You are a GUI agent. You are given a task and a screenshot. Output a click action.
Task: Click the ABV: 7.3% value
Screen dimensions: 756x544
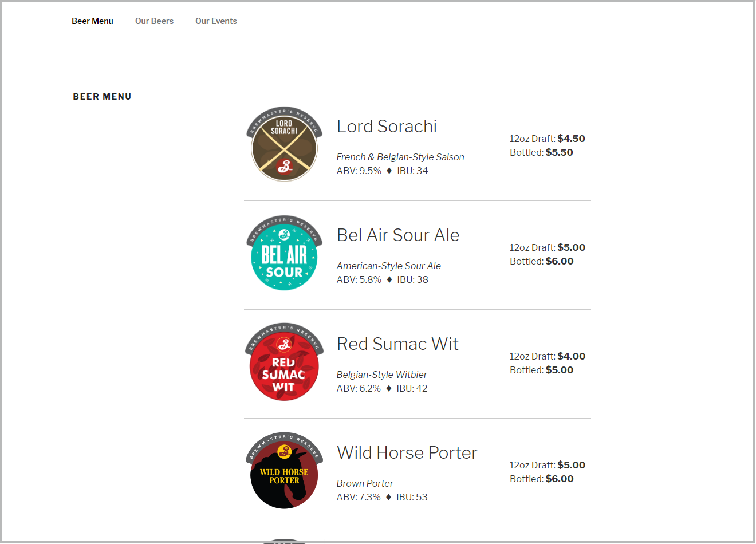tap(359, 497)
